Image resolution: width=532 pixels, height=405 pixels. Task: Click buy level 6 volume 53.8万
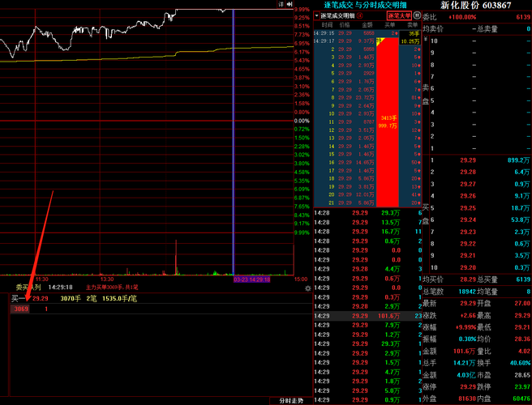click(520, 220)
